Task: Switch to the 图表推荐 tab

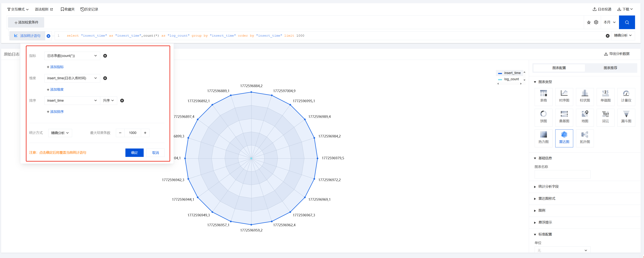Action: click(610, 68)
